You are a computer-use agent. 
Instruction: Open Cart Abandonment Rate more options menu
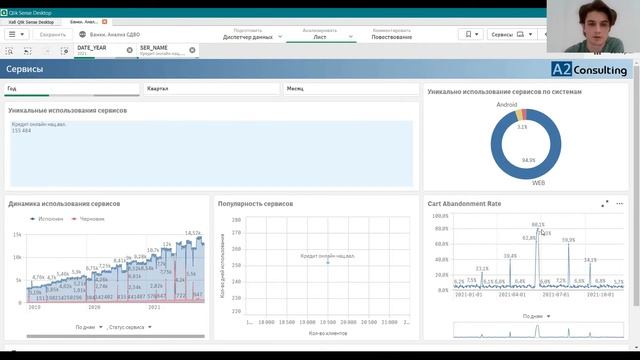click(x=620, y=204)
